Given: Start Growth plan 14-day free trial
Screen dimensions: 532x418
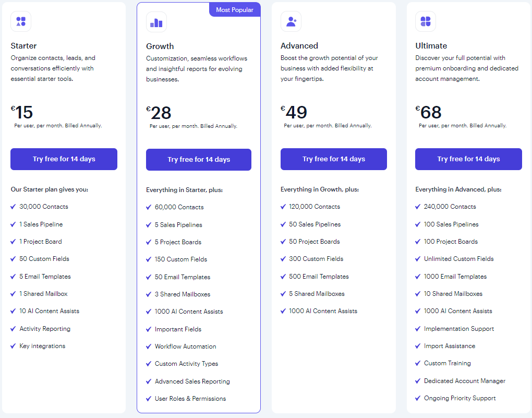Looking at the screenshot, I should coord(199,160).
